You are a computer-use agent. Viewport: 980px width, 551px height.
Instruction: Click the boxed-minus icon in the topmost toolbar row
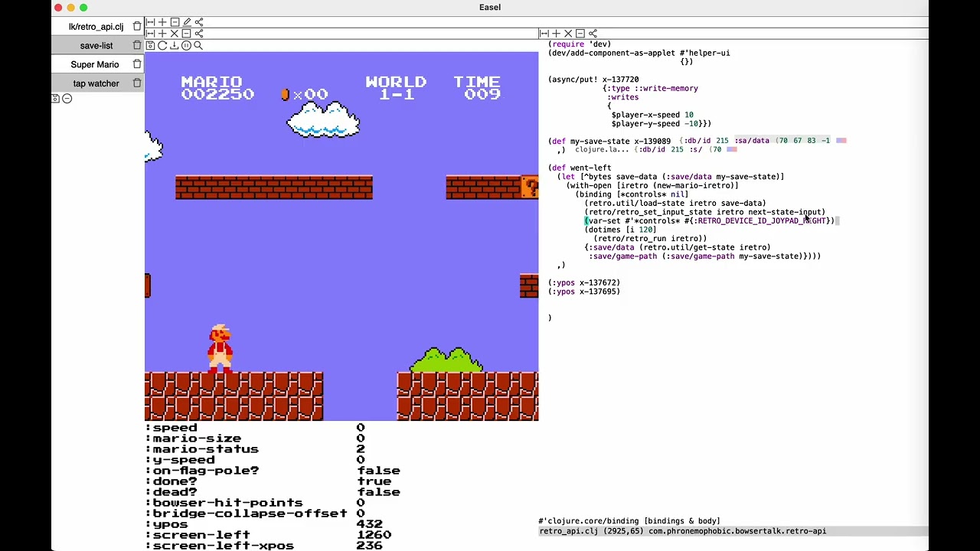175,22
